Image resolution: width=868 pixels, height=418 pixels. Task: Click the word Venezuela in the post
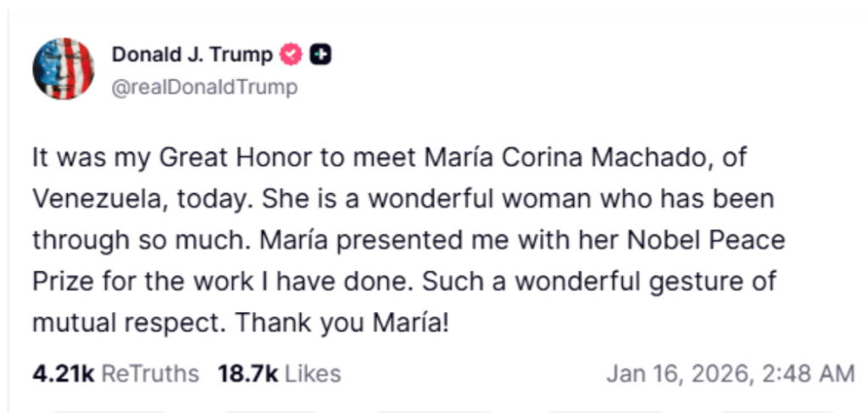pyautogui.click(x=101, y=198)
